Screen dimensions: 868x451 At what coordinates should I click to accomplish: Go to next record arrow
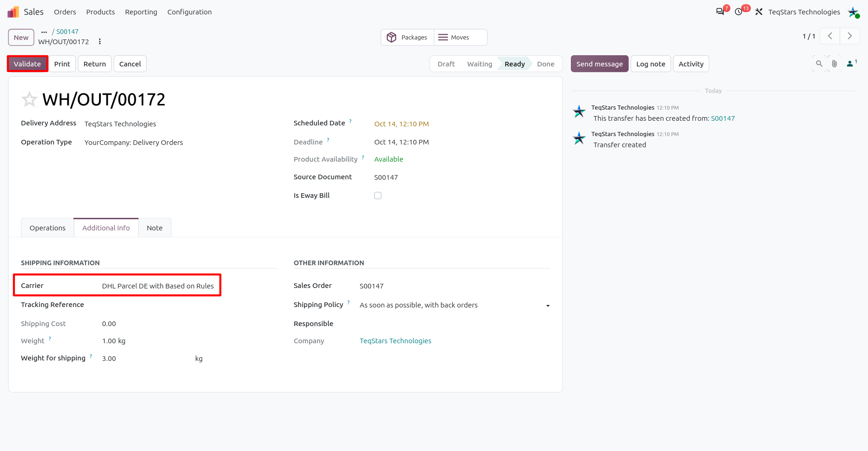849,36
